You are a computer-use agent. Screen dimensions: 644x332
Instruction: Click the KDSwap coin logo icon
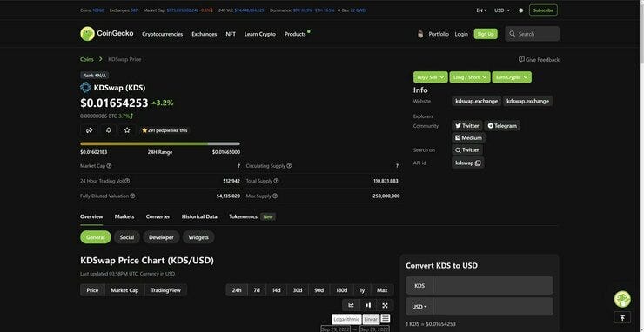click(85, 88)
